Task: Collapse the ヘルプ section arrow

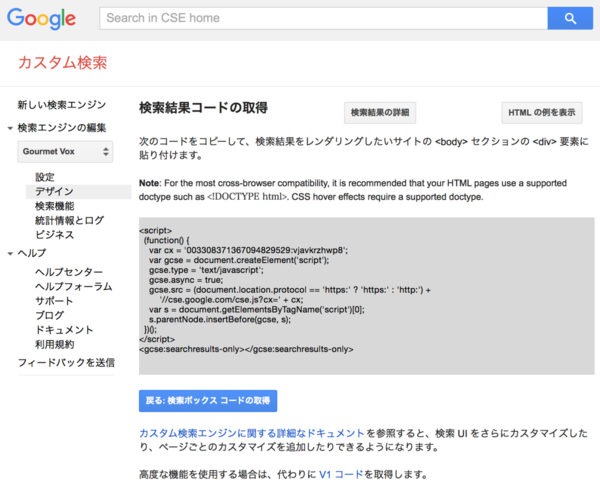Action: coord(10,253)
